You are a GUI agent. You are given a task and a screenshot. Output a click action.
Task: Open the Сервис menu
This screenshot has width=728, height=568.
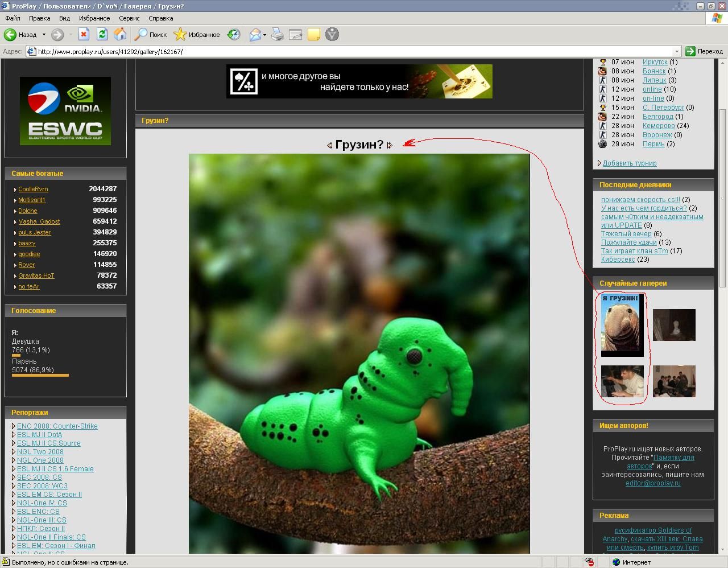click(129, 18)
